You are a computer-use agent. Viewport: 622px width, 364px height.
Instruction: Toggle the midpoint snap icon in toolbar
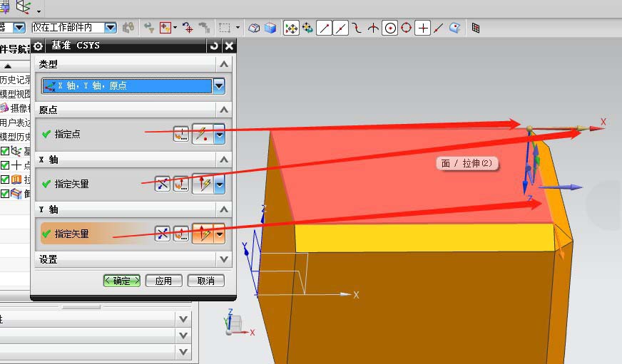(341, 28)
